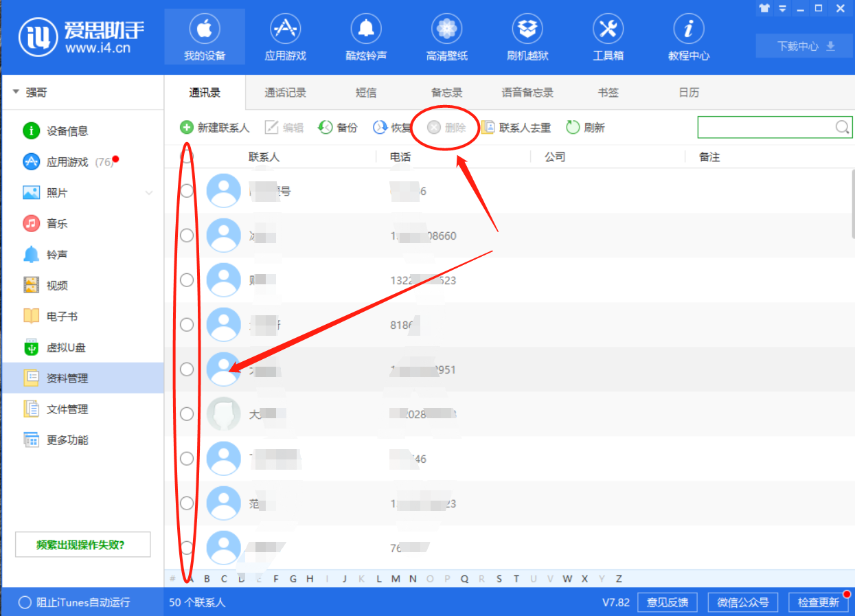Viewport: 855px width, 616px height.
Task: Click the contact list vertical scrollbar
Action: coord(852,203)
